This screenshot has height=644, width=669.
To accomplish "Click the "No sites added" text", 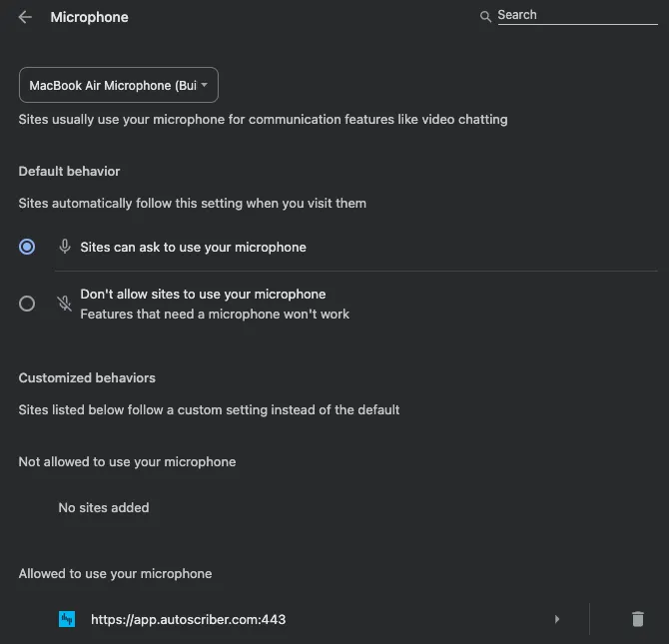I will pos(104,507).
